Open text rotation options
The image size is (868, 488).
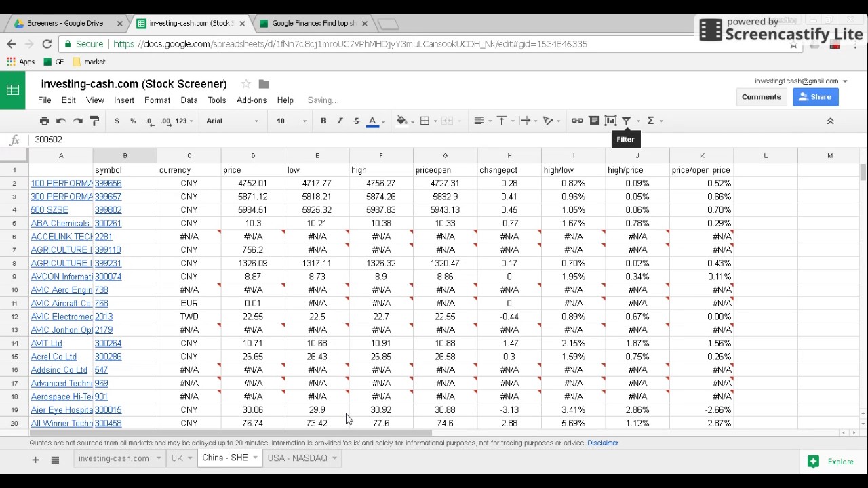(551, 121)
